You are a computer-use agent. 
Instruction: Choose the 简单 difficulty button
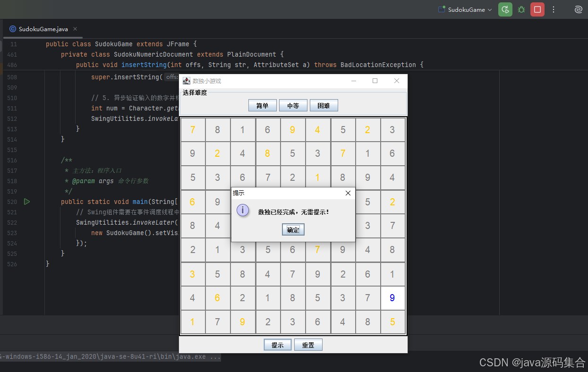click(x=263, y=106)
